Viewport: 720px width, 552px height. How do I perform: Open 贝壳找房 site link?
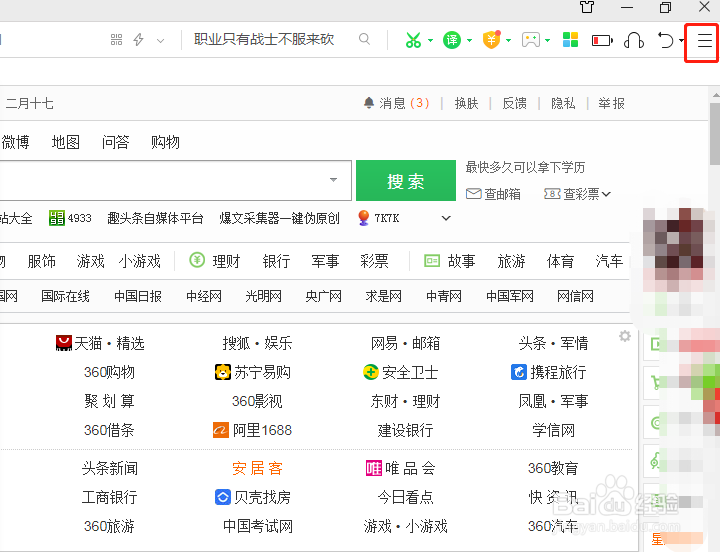[253, 497]
